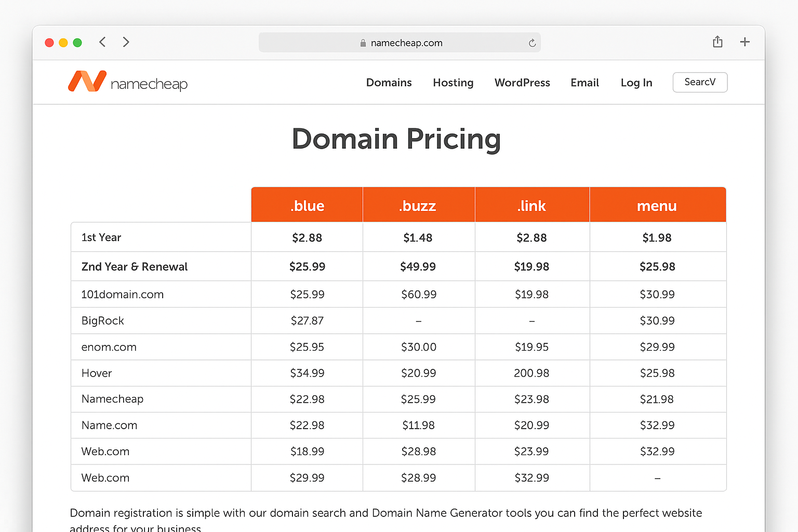Click the $11.98 Name.com .buzz price
Viewport: 798px width, 532px height.
(x=418, y=425)
